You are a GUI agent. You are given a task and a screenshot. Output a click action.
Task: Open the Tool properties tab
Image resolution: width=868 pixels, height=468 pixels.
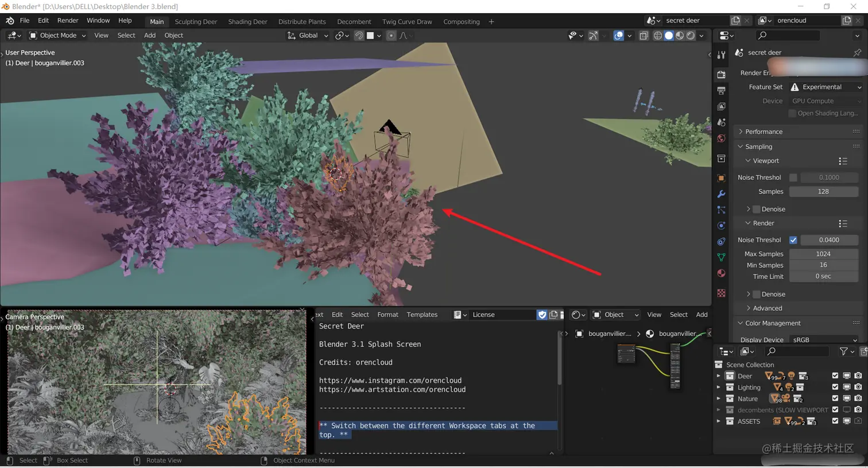[721, 55]
